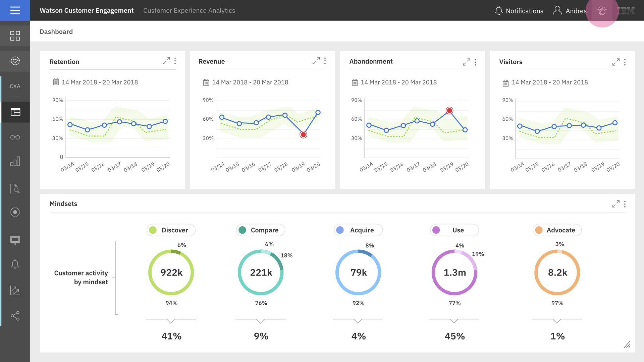The height and width of the screenshot is (362, 644).
Task: Go to Watson Customer Engagement home
Action: [x=87, y=10]
